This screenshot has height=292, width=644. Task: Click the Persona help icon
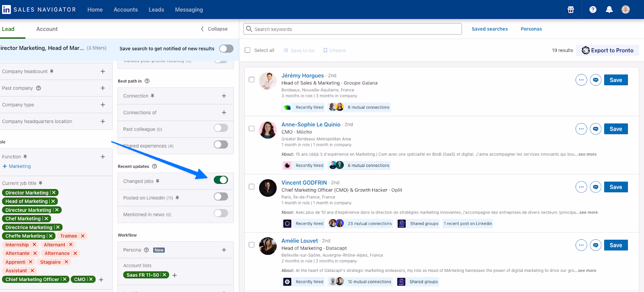click(147, 250)
